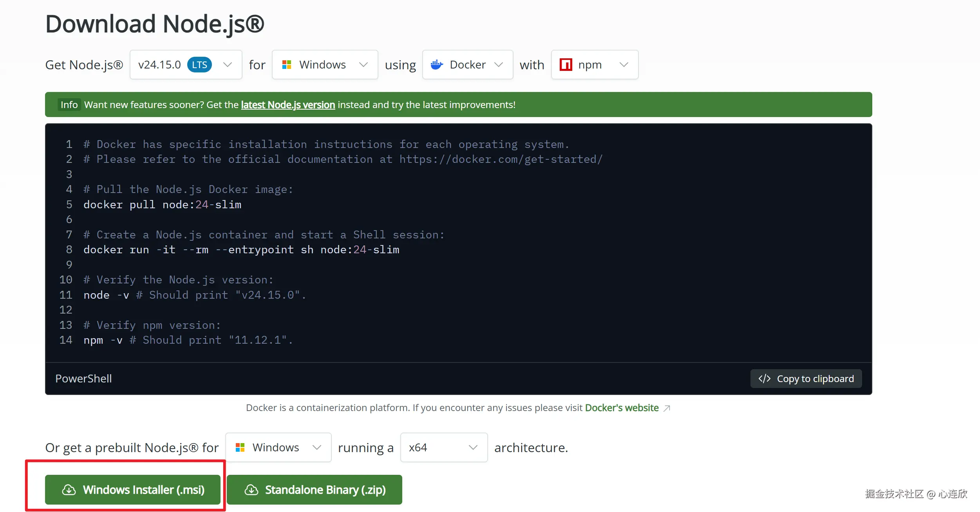The image size is (980, 512).
Task: Click the 'docker pull node:24-slim' code line
Action: coord(163,205)
